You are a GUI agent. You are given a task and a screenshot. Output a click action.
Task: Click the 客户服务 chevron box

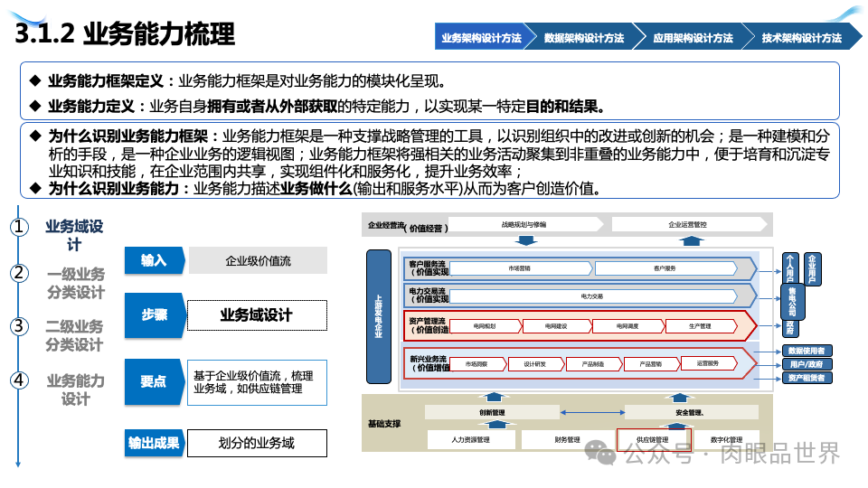(665, 268)
